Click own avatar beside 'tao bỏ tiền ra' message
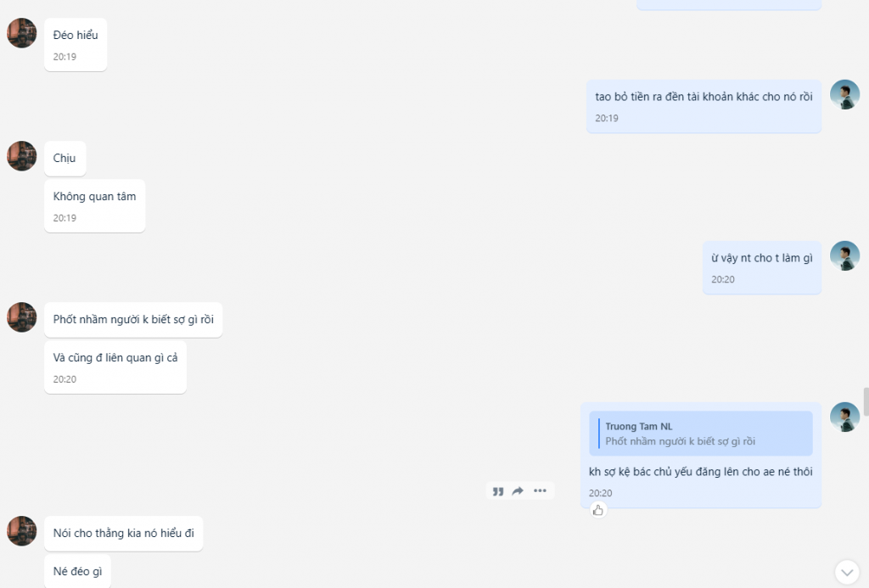The image size is (869, 588). (x=844, y=94)
